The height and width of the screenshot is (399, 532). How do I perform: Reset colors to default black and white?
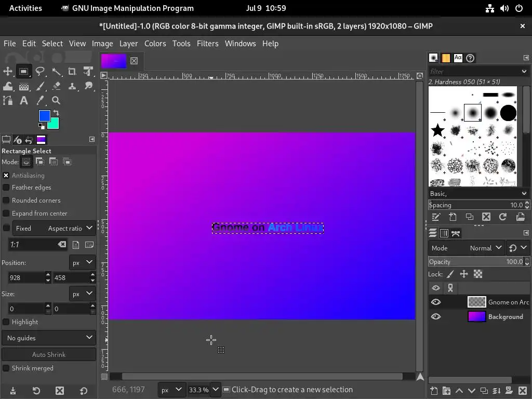coord(42,126)
